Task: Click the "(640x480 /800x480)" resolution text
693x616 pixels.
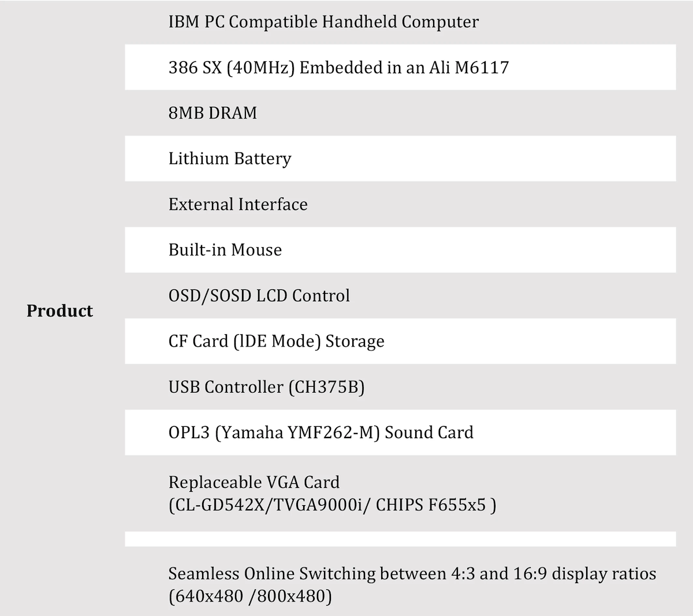Action: click(x=250, y=596)
